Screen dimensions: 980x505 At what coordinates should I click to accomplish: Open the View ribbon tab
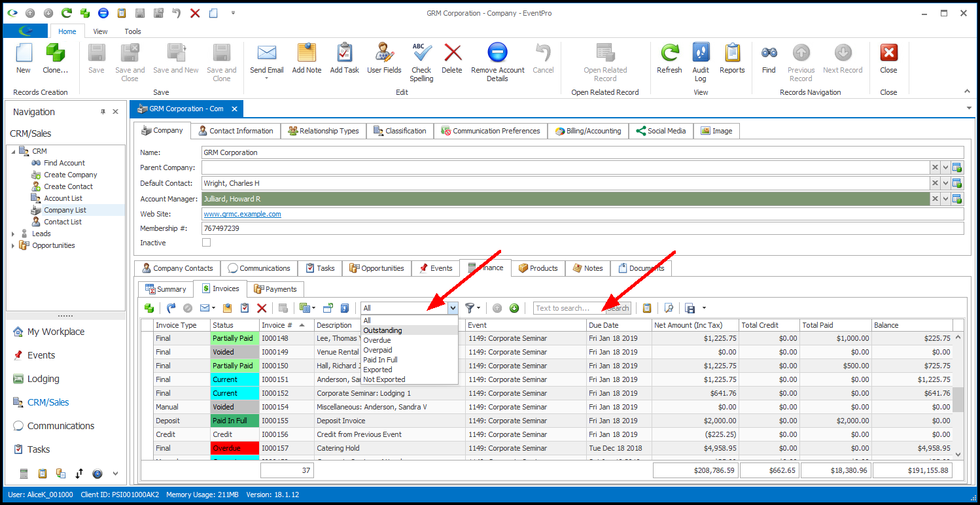pyautogui.click(x=101, y=31)
